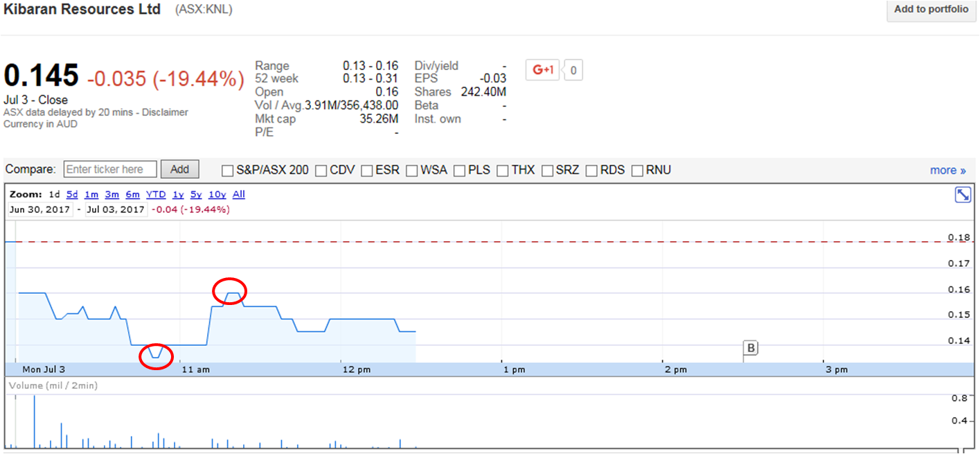Screen dimensions: 980x454
Task: Click the Add compare button
Action: 180,169
